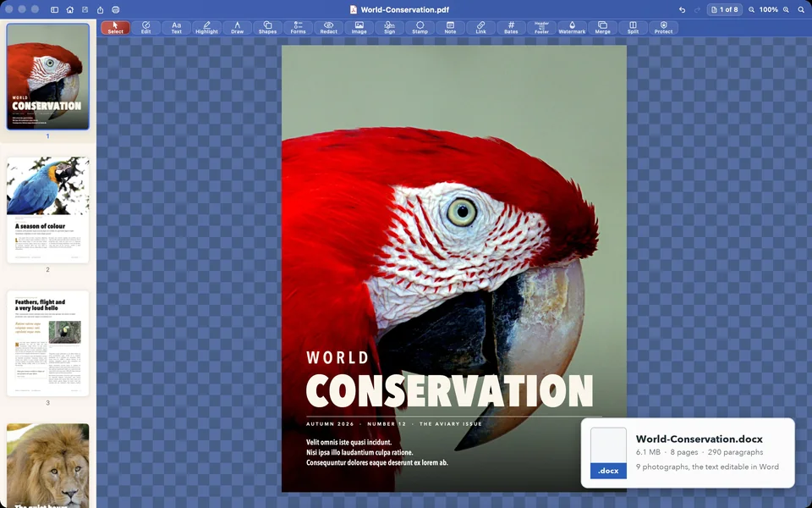
Task: Click 'Velit omnis iste quasi incidunt.' line
Action: pyautogui.click(x=349, y=442)
